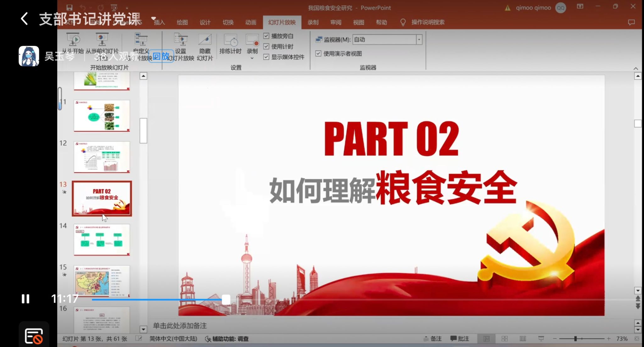Click Rehearse Timings icon
This screenshot has width=644, height=347.
tap(230, 40)
